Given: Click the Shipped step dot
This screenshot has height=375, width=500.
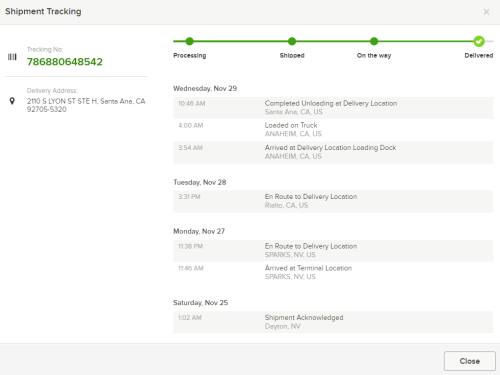Looking at the screenshot, I should (292, 41).
